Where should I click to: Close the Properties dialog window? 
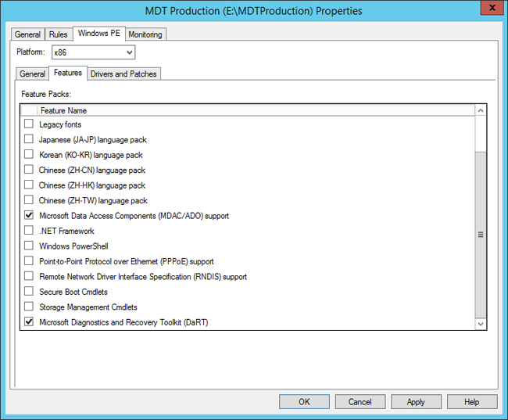tap(488, 9)
